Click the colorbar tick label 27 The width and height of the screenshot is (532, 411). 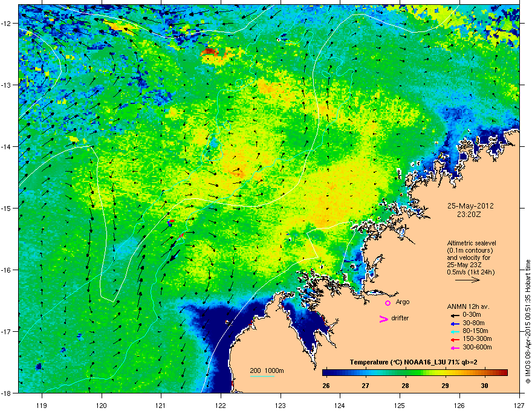[365, 386]
